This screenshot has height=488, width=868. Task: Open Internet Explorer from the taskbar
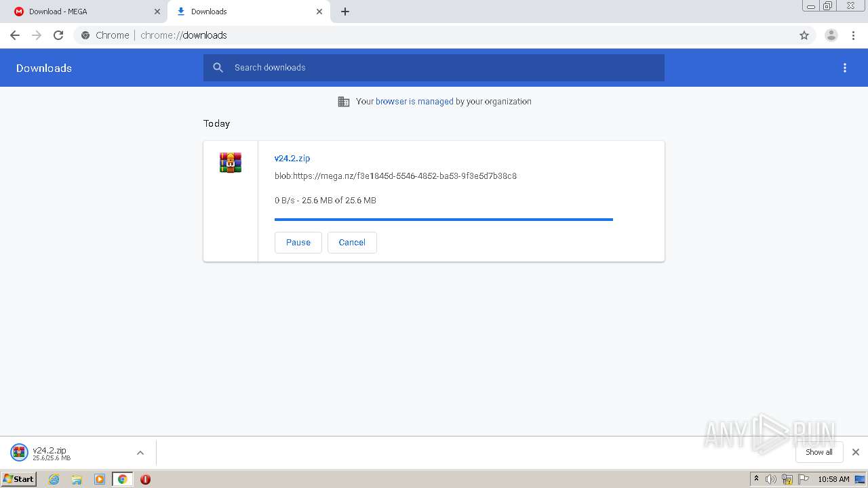pyautogui.click(x=54, y=479)
